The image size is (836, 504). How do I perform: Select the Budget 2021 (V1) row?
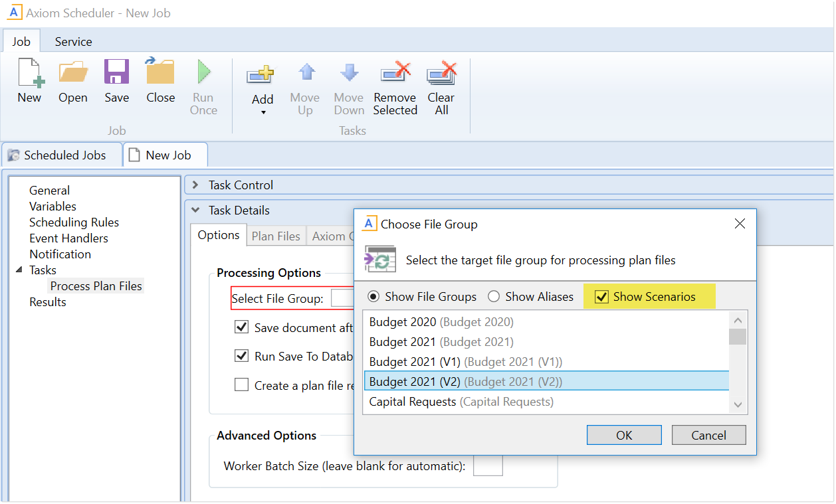click(546, 362)
